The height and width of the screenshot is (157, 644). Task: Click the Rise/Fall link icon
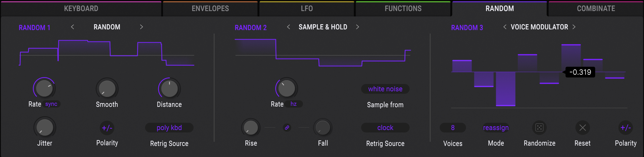pos(287,128)
